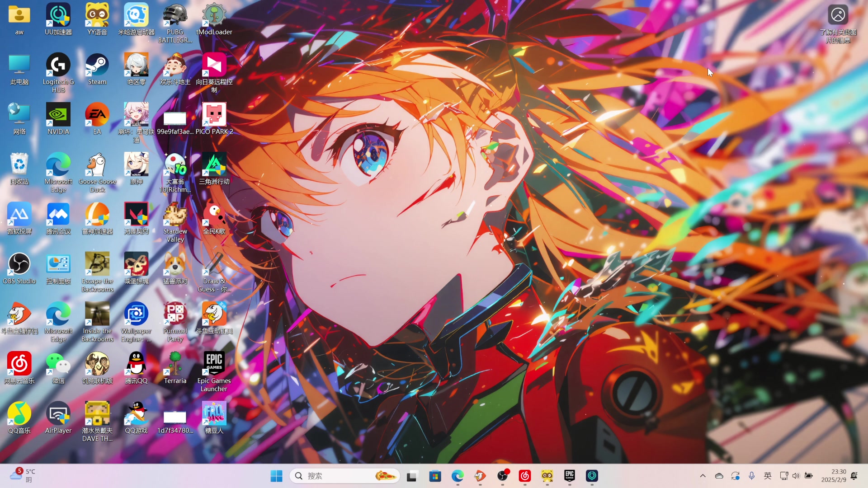Open the Epic Games taskbar icon
This screenshot has width=868, height=488.
[570, 476]
